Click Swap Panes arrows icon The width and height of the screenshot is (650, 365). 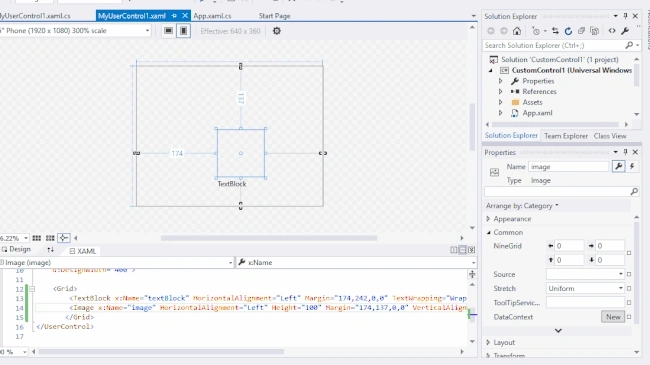[50, 250]
